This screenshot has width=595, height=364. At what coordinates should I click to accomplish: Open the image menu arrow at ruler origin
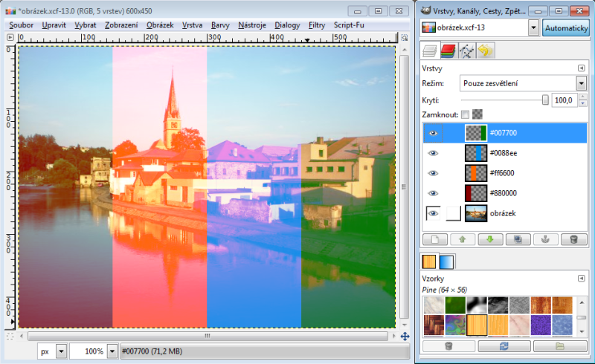tap(10, 38)
